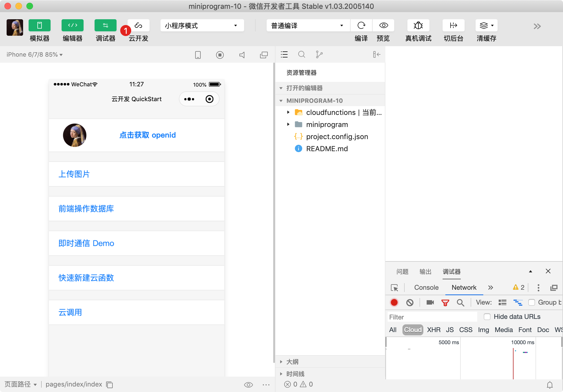Mute the simulator sound speaker icon
The width and height of the screenshot is (563, 392).
coord(242,55)
